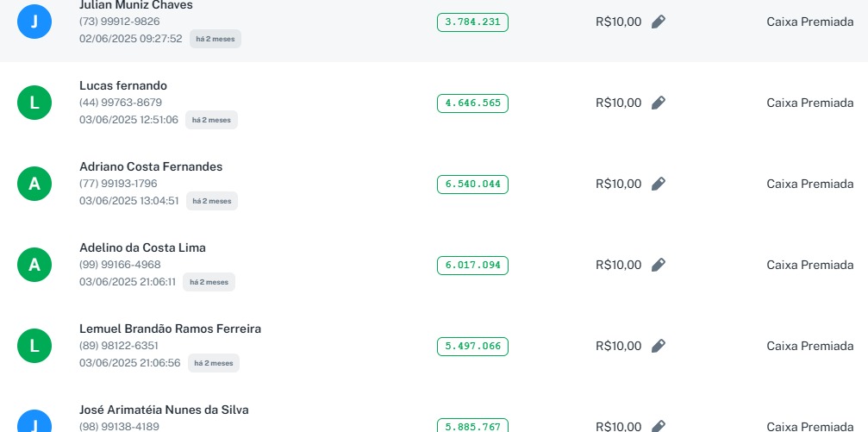This screenshot has height=432, width=868.
Task: Click the name Adriano Costa Fernandes
Action: coord(151,166)
